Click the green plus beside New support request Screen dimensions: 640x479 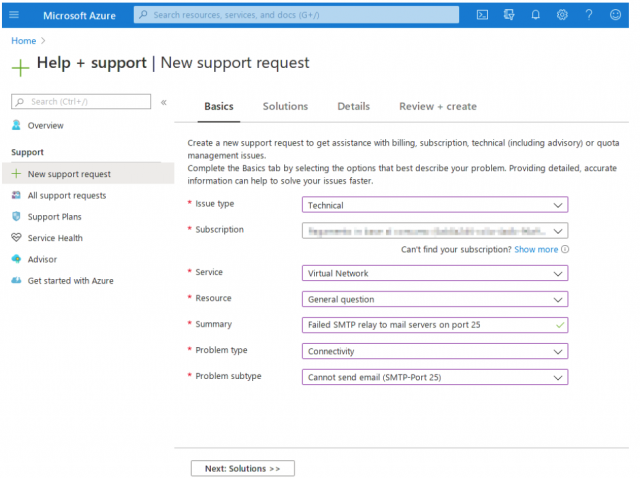[16, 173]
